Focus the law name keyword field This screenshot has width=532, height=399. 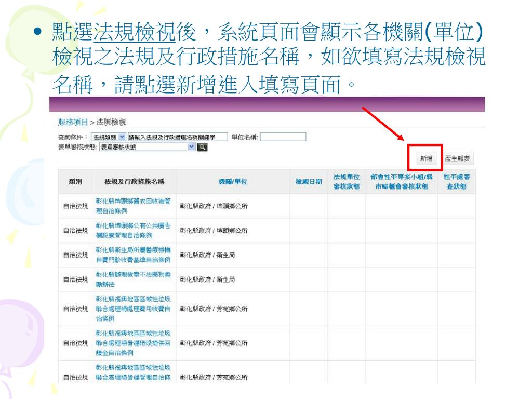[x=178, y=137]
